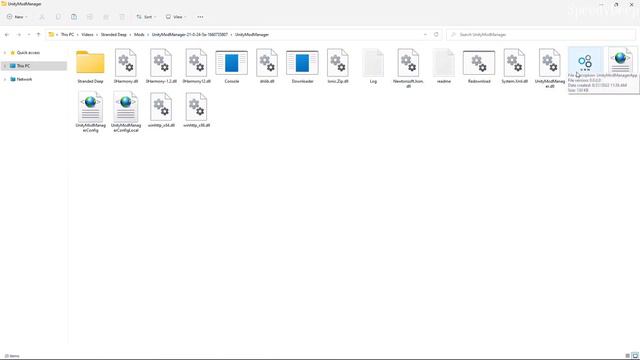Click Mods in the address bar

pyautogui.click(x=139, y=35)
